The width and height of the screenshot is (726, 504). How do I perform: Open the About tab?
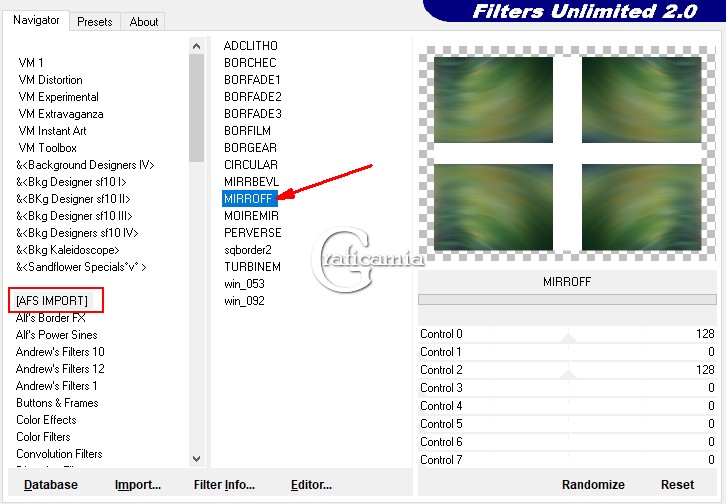pyautogui.click(x=144, y=22)
